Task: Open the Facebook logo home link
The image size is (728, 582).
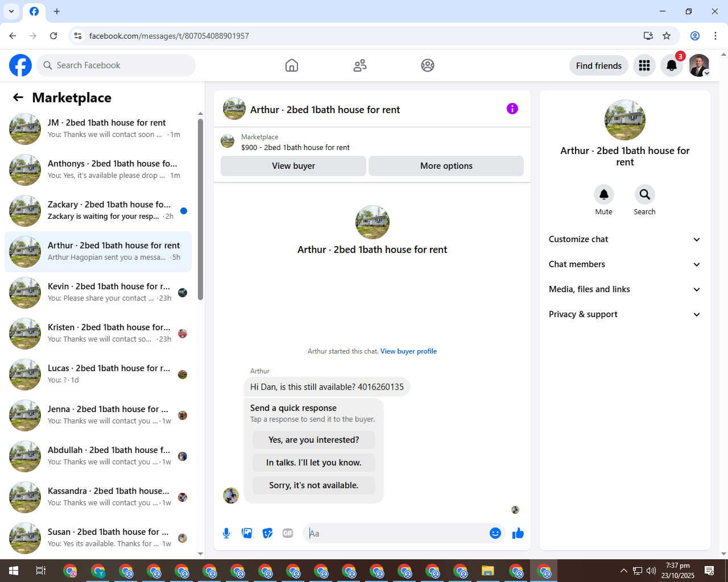Action: pyautogui.click(x=20, y=65)
